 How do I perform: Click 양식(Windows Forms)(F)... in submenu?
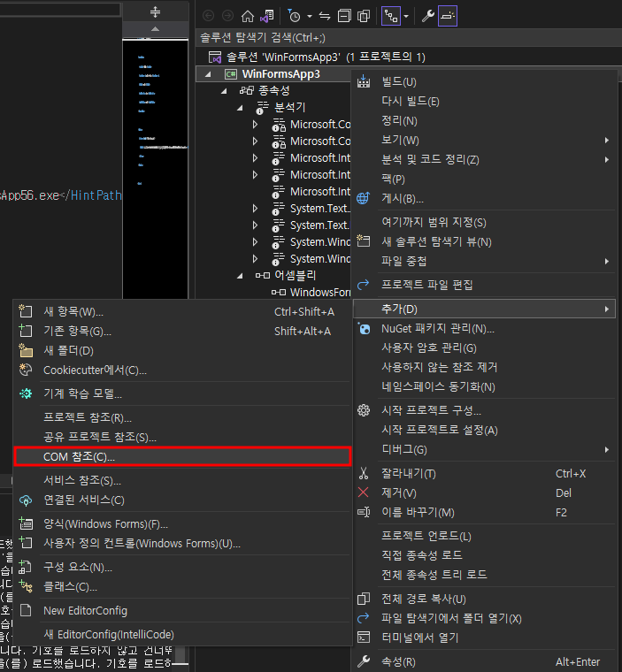pos(182,524)
